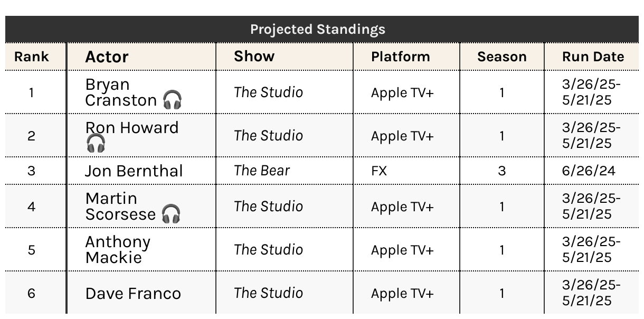Select Jon Bernthal's name
The image size is (644, 319).
134,171
